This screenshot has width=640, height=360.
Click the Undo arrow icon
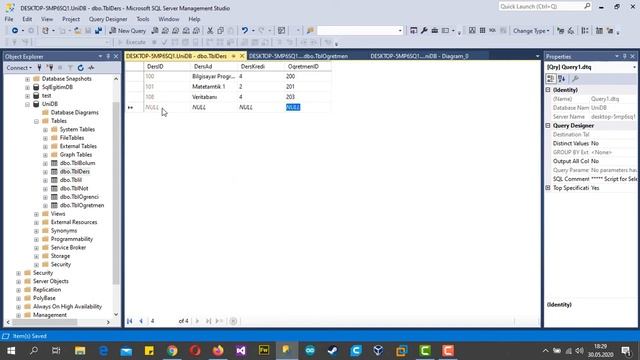click(x=244, y=31)
